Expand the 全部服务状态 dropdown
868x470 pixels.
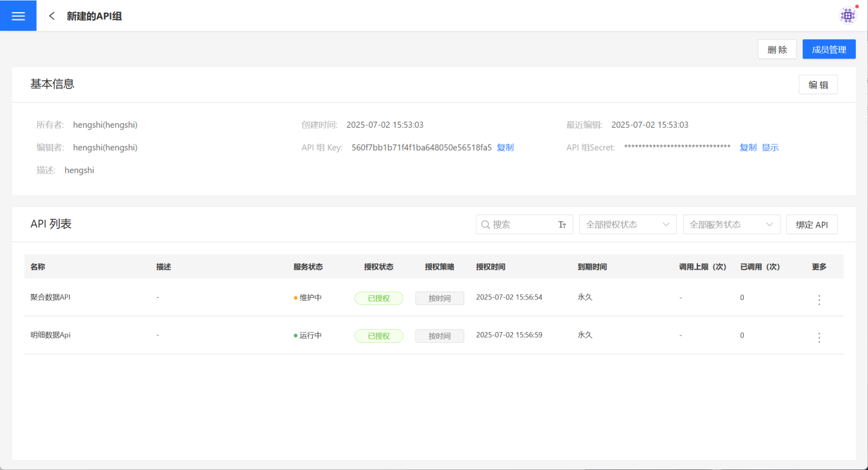point(731,225)
